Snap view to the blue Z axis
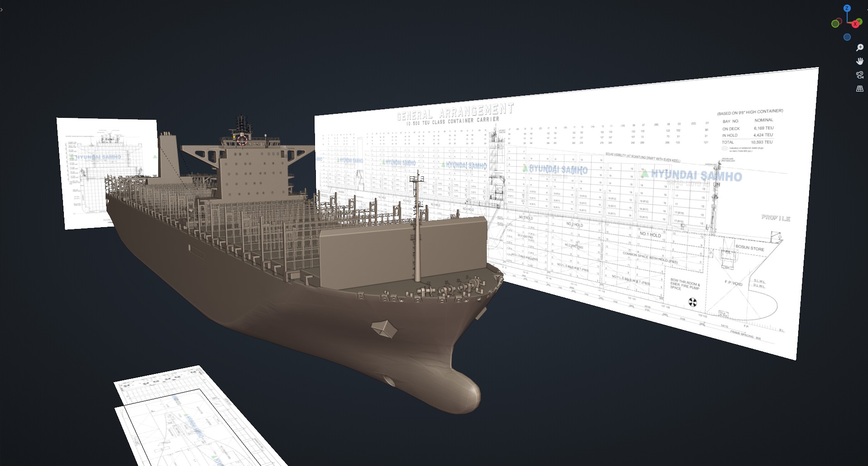The height and width of the screenshot is (466, 868). pos(847,8)
